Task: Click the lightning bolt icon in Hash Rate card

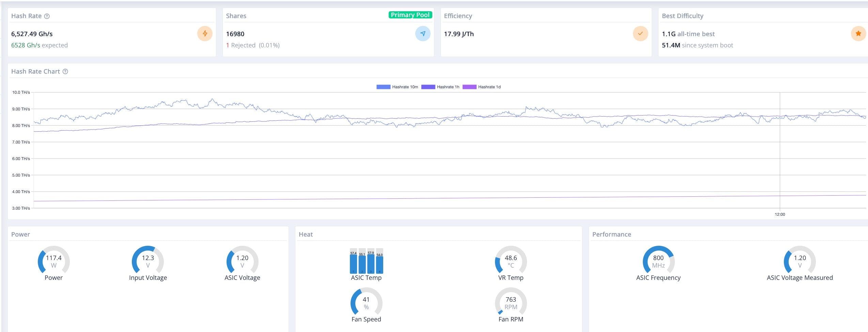Action: (205, 34)
